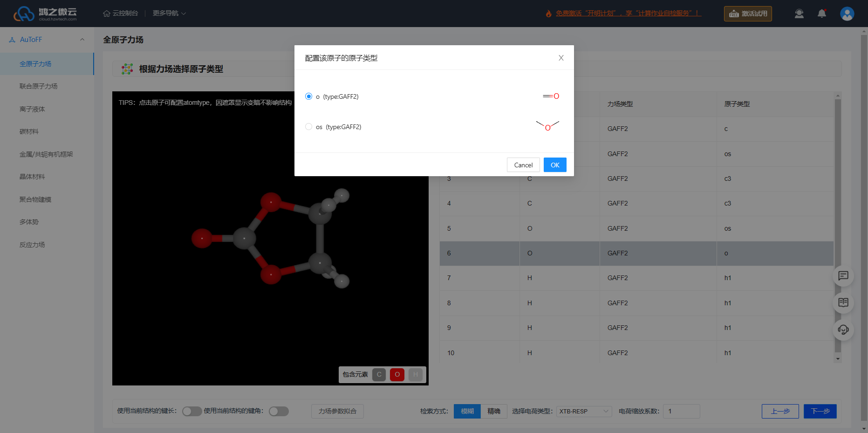Click the floating headset support icon
The image size is (868, 433).
click(843, 330)
